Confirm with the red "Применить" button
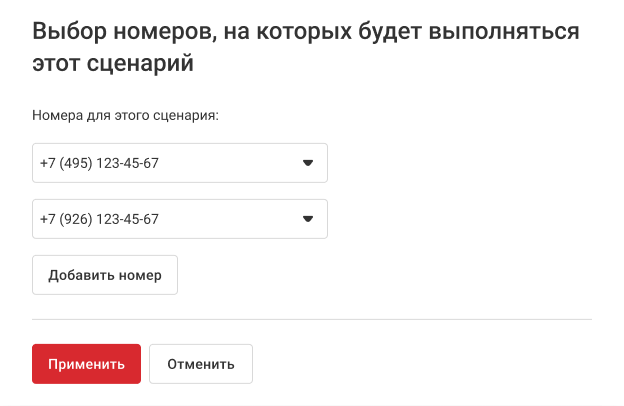Viewport: 624px width, 406px height. point(86,364)
